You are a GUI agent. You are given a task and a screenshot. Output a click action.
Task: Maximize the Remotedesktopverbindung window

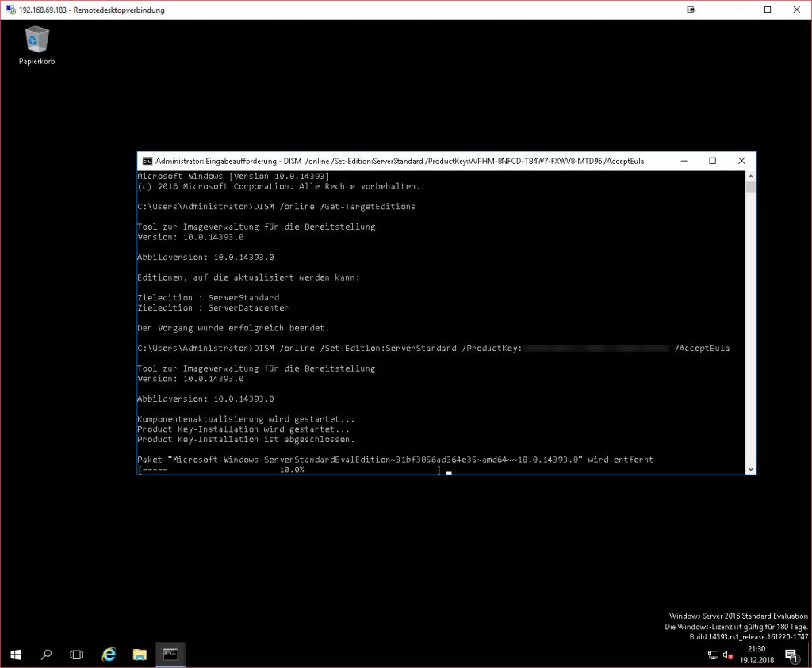(x=768, y=10)
